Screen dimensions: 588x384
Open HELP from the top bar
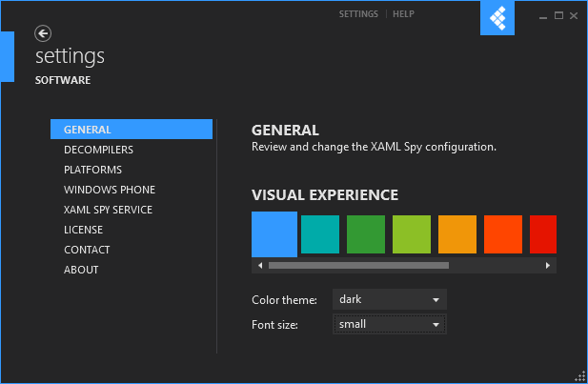point(403,14)
